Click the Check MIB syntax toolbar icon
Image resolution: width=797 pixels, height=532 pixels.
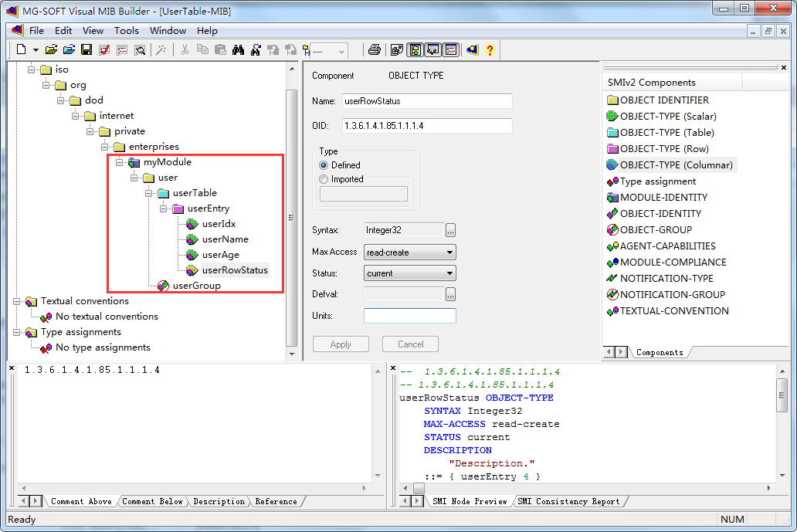pyautogui.click(x=103, y=49)
